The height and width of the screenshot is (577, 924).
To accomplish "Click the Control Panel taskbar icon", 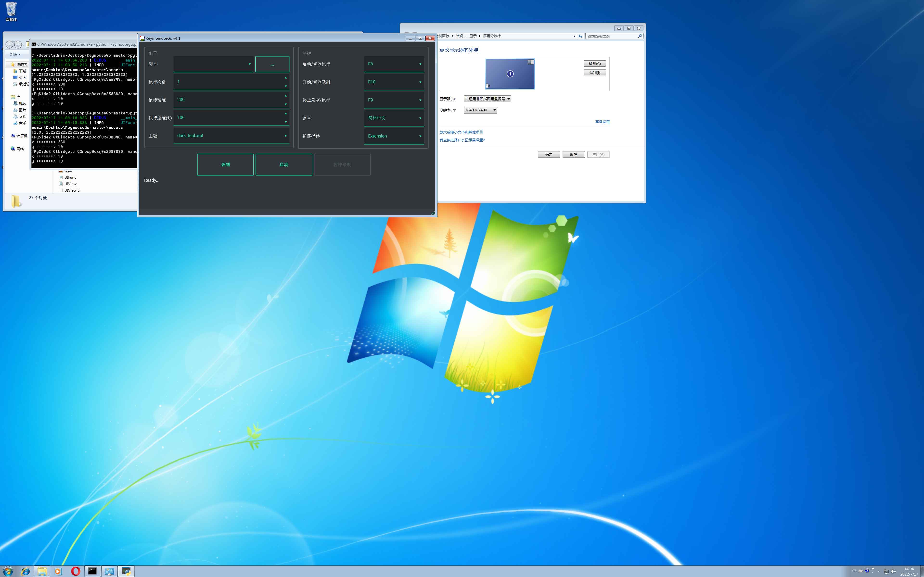I will pyautogui.click(x=109, y=571).
